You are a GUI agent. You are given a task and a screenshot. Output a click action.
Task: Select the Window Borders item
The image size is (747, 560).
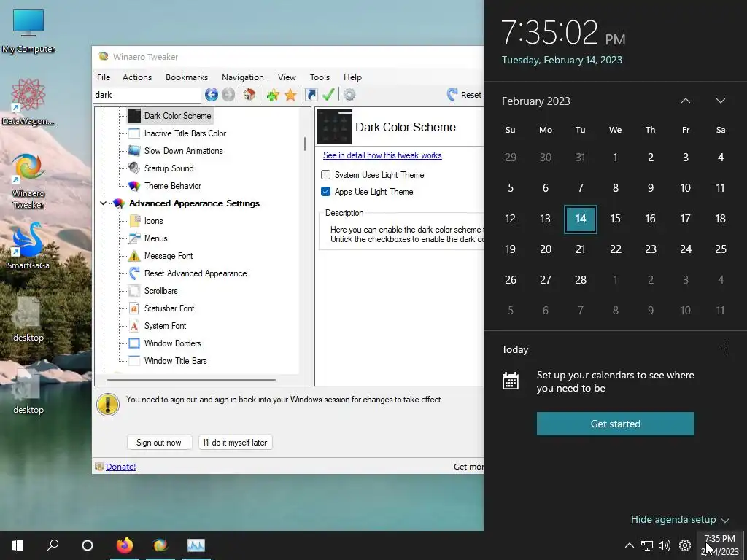point(166,343)
